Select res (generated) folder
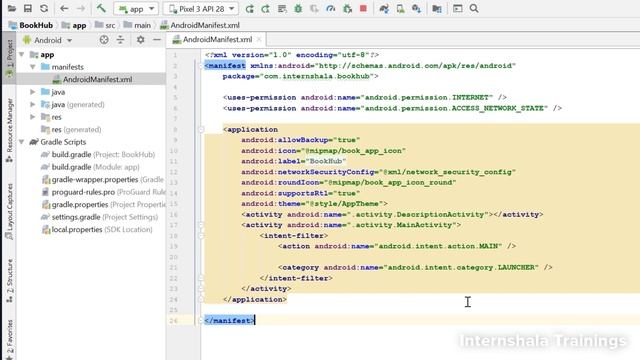 [x=71, y=130]
